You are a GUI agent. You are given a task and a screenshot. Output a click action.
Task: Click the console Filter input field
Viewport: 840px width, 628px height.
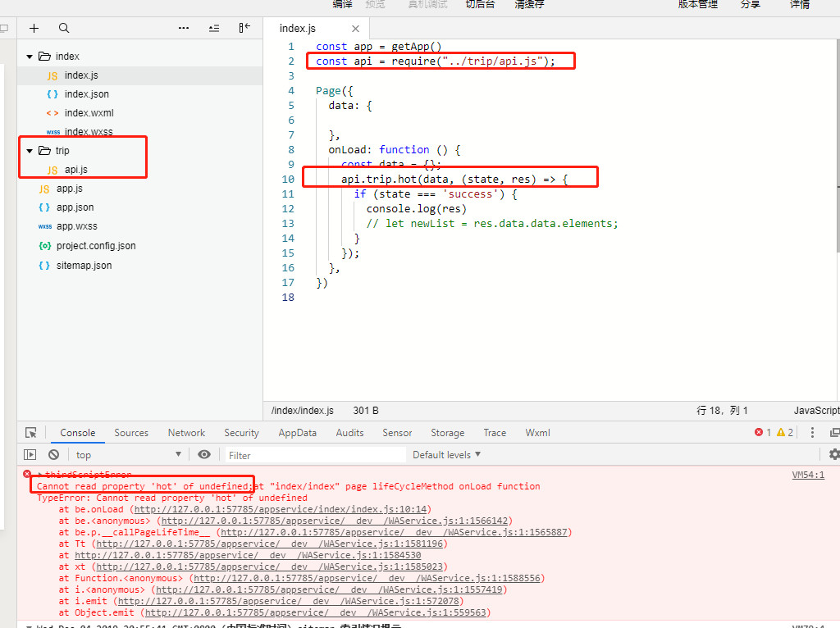tap(315, 455)
